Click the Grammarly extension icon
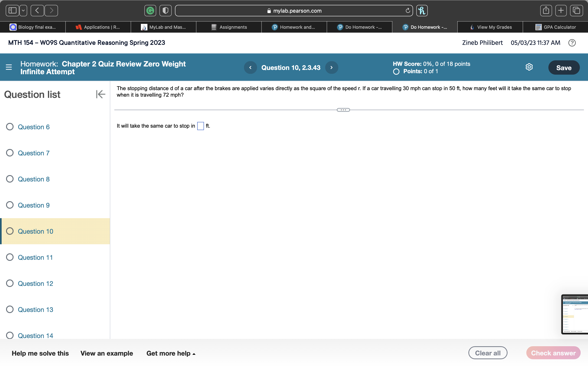588x367 pixels. click(150, 10)
